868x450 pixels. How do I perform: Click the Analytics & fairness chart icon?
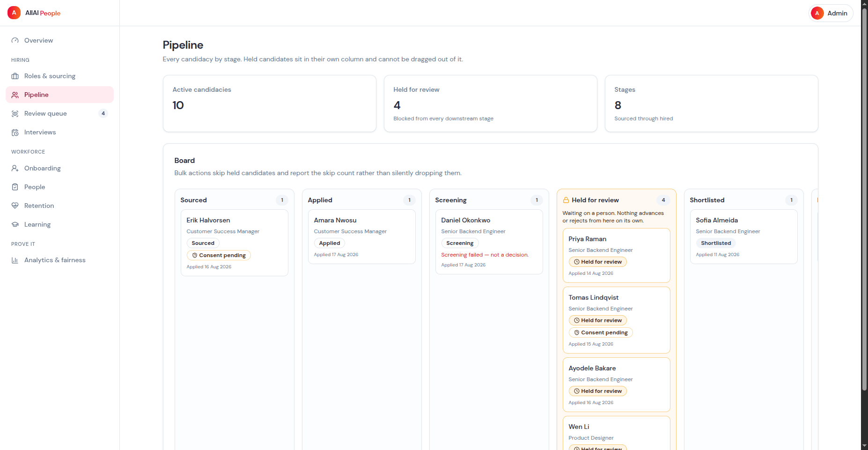click(x=15, y=260)
